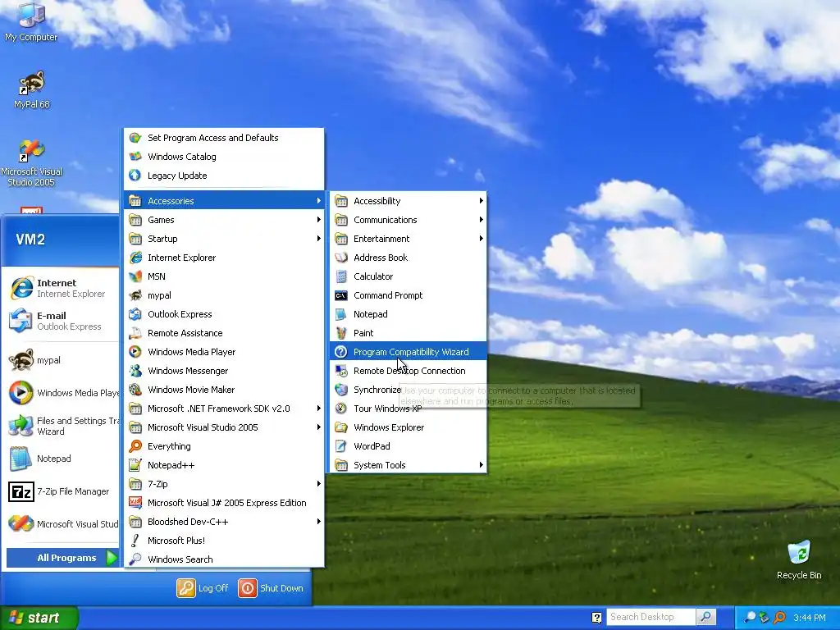
Task: Open Everything search program
Action: 224,446
